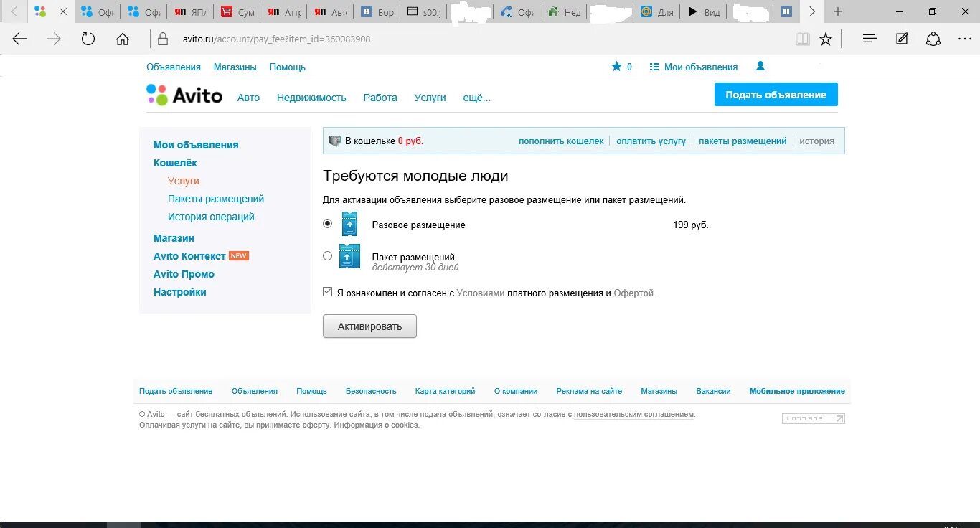Open Мои объявления in the header
This screenshot has width=980, height=528.
(694, 67)
